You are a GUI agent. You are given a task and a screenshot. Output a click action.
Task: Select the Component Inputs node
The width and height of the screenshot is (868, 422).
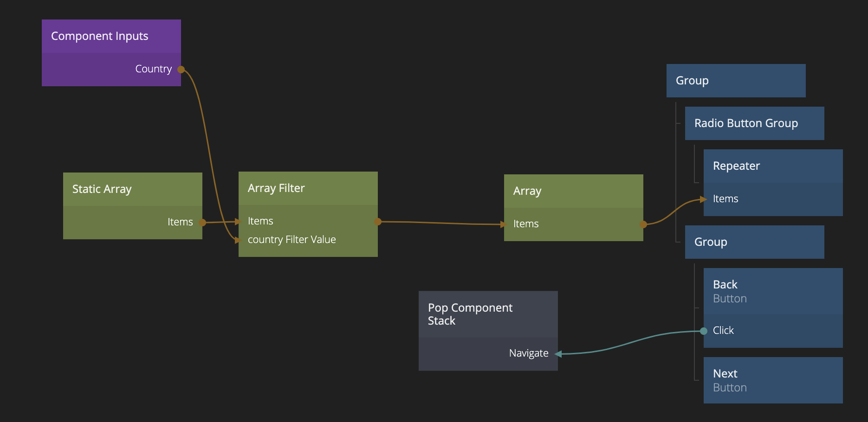(x=111, y=36)
